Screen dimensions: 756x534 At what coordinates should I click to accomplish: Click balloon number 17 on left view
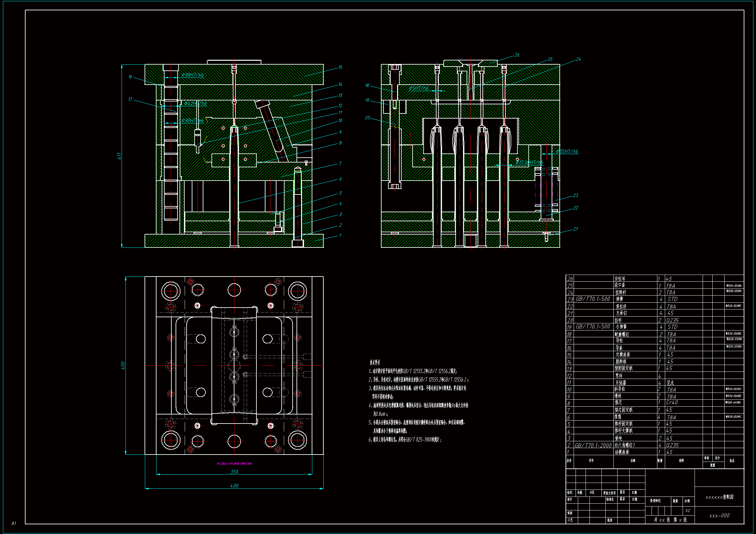130,99
